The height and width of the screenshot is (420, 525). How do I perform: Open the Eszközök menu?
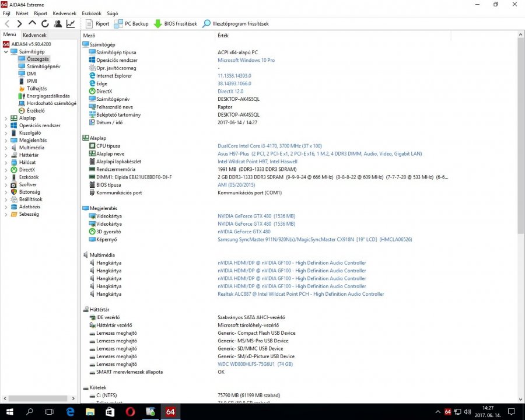92,13
